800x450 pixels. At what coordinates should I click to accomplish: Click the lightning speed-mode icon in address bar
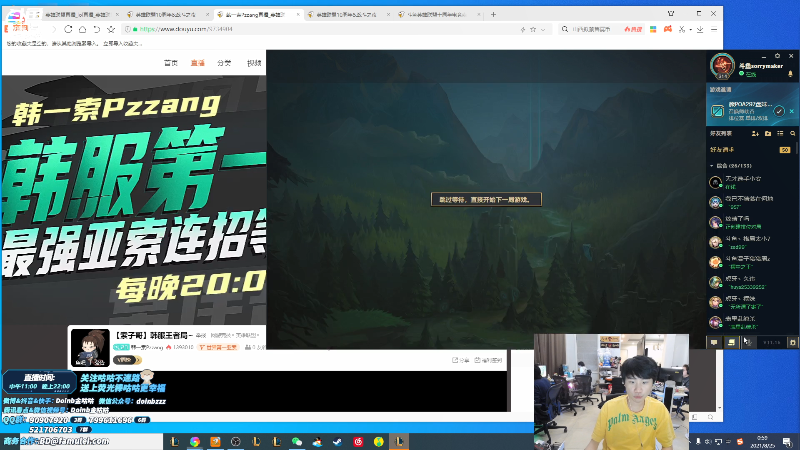pyautogui.click(x=523, y=30)
